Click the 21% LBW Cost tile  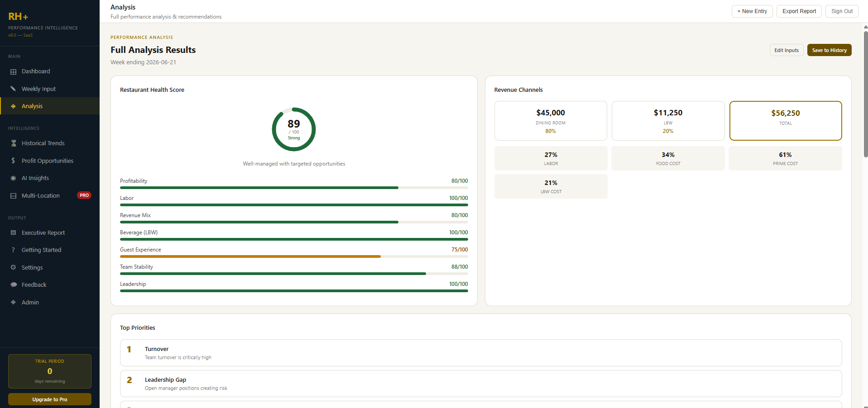click(x=551, y=186)
